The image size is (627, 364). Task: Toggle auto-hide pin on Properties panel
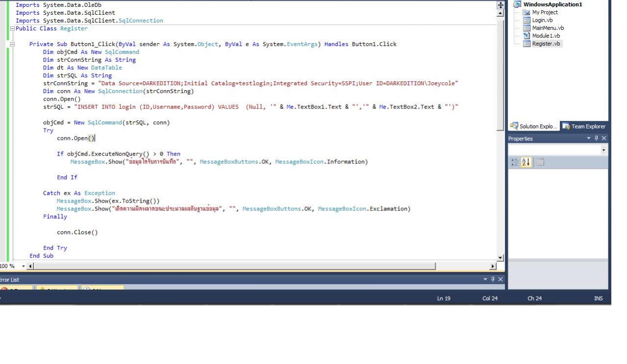[596, 138]
